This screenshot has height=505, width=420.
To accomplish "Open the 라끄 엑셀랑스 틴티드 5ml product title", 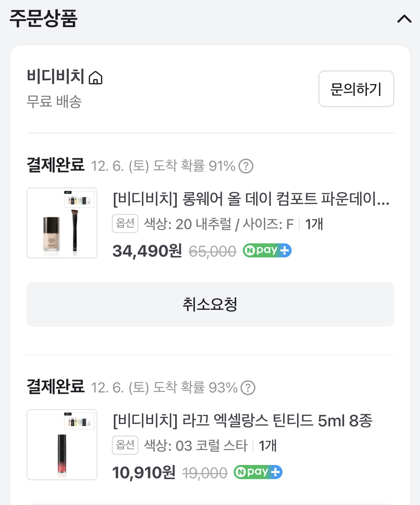I will [x=242, y=420].
